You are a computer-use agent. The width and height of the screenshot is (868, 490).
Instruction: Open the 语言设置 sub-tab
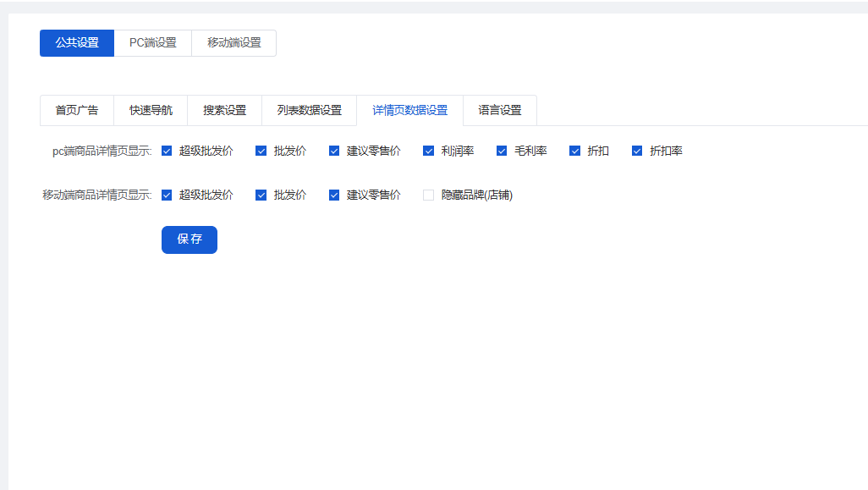point(500,110)
